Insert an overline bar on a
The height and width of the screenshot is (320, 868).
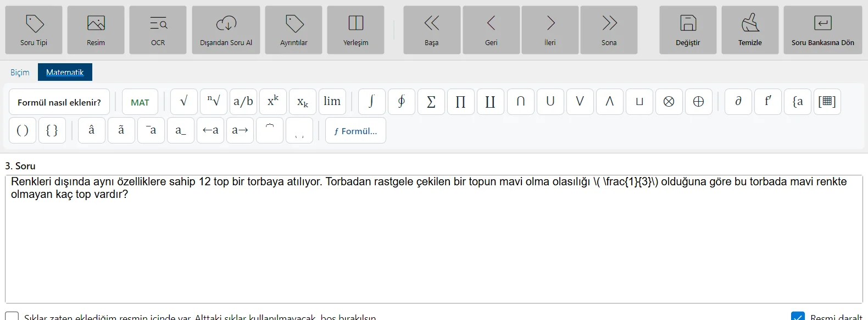151,130
